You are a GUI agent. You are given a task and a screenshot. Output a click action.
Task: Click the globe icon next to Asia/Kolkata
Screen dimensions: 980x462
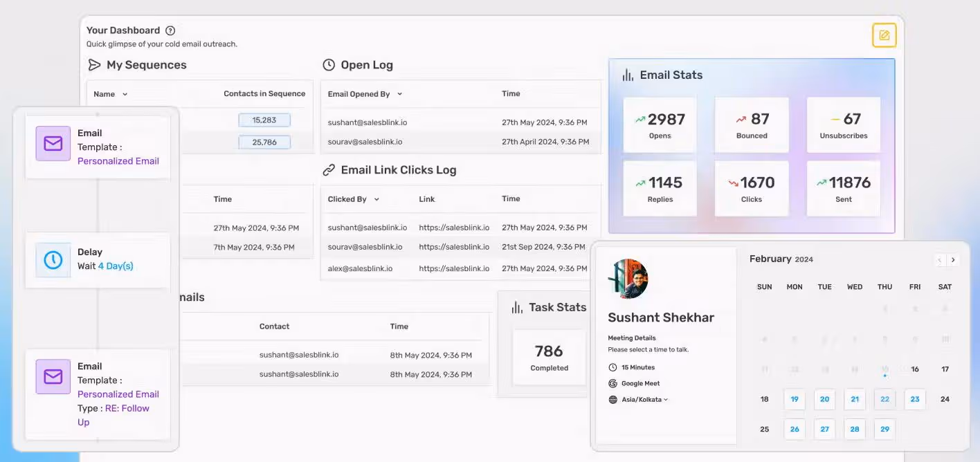613,399
